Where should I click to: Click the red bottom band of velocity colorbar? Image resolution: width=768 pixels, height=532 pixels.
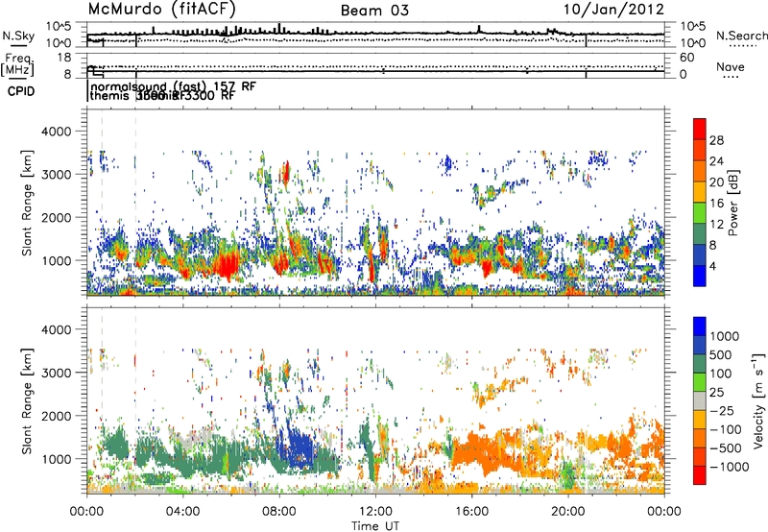click(700, 475)
